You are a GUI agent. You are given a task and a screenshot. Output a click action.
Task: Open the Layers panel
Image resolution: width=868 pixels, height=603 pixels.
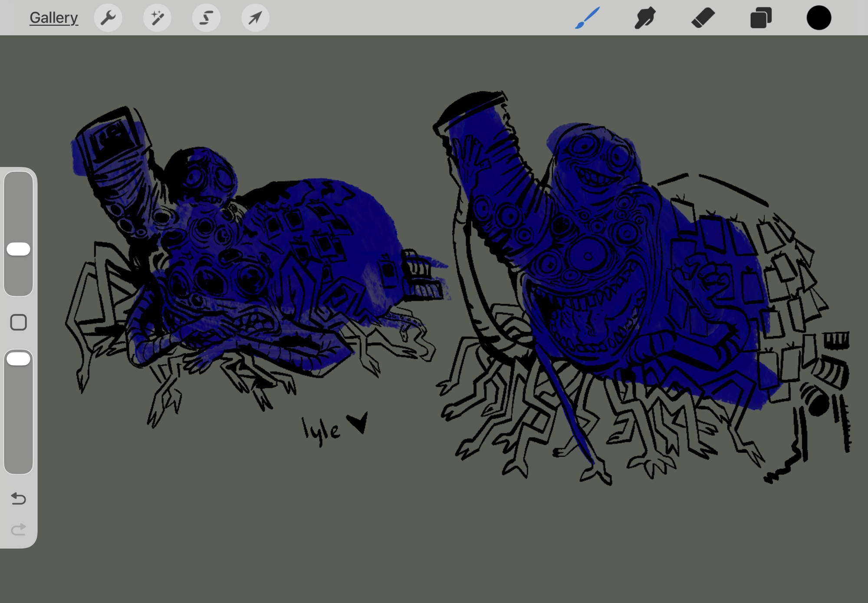click(x=761, y=18)
